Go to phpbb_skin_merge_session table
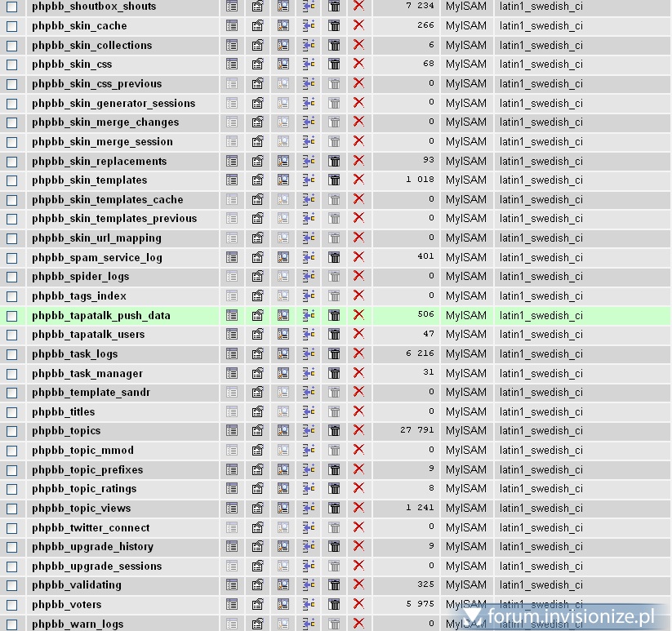Screen dimensions: 672x631 (102, 142)
